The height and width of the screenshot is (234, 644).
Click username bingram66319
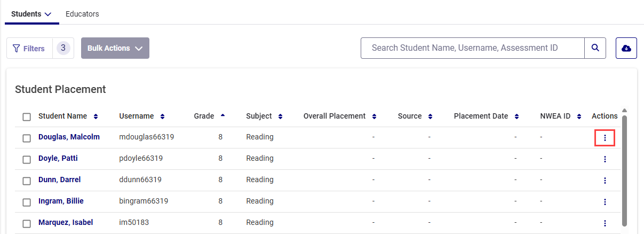[x=144, y=201]
